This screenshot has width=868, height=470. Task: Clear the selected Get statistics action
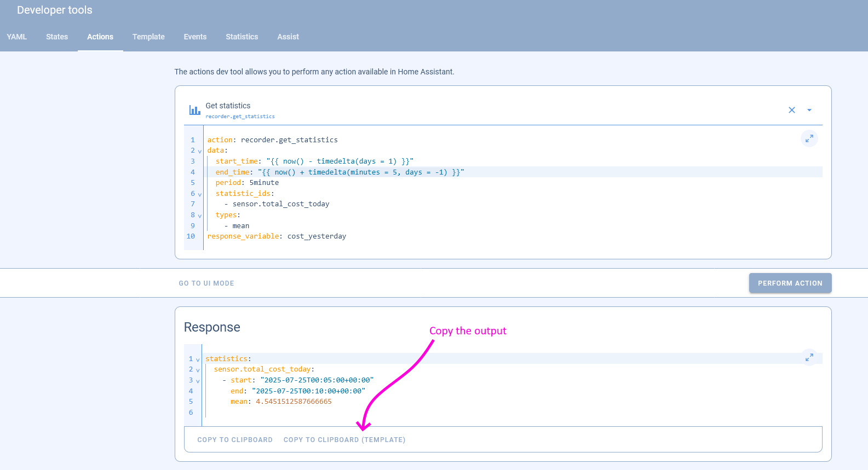pos(791,110)
